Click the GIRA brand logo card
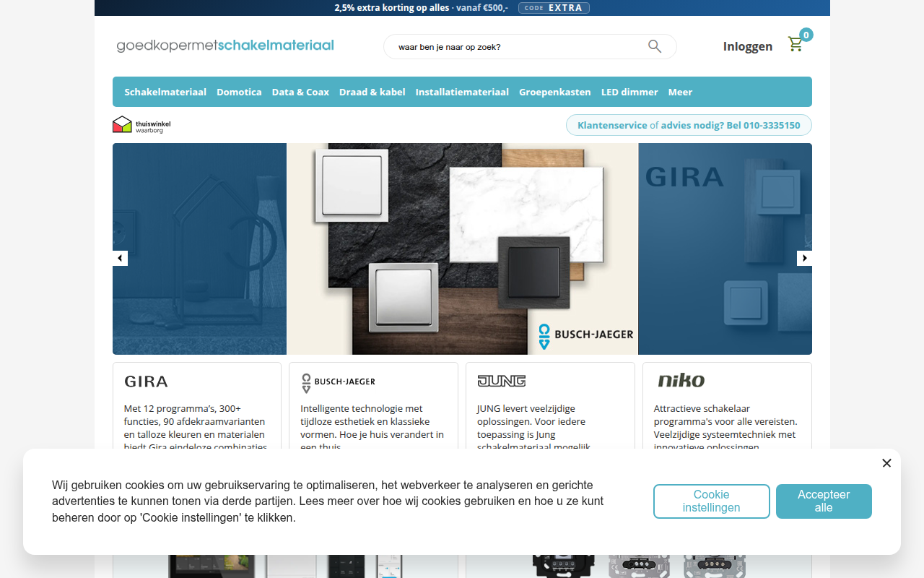Screen dimensions: 924x578 coord(146,381)
